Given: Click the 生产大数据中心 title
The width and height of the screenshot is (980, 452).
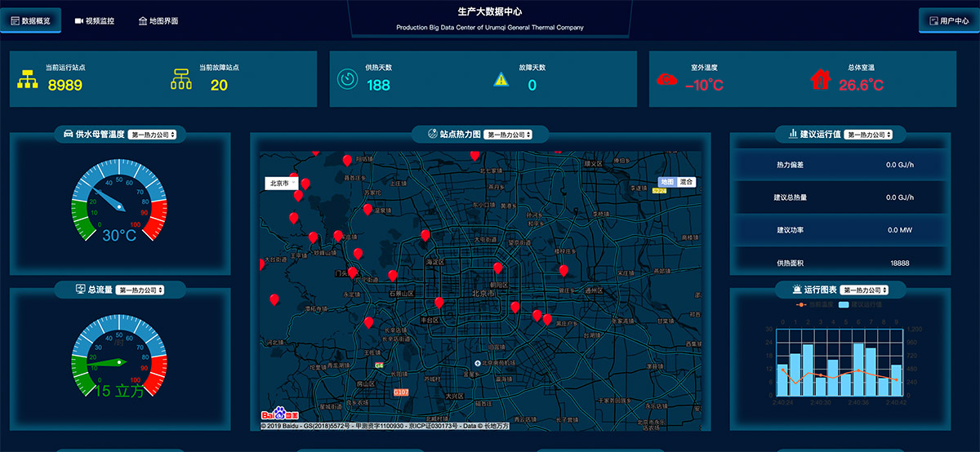Looking at the screenshot, I should [x=490, y=11].
